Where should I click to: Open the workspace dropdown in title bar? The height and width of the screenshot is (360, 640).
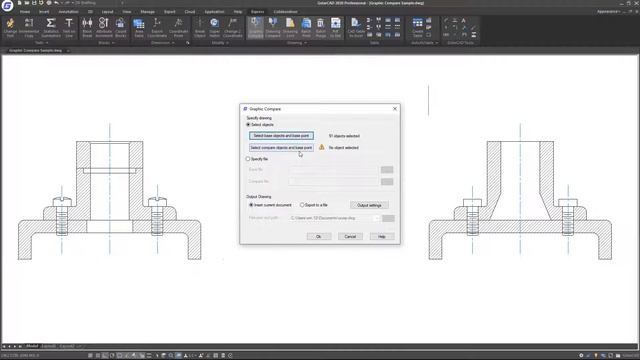[x=100, y=3]
